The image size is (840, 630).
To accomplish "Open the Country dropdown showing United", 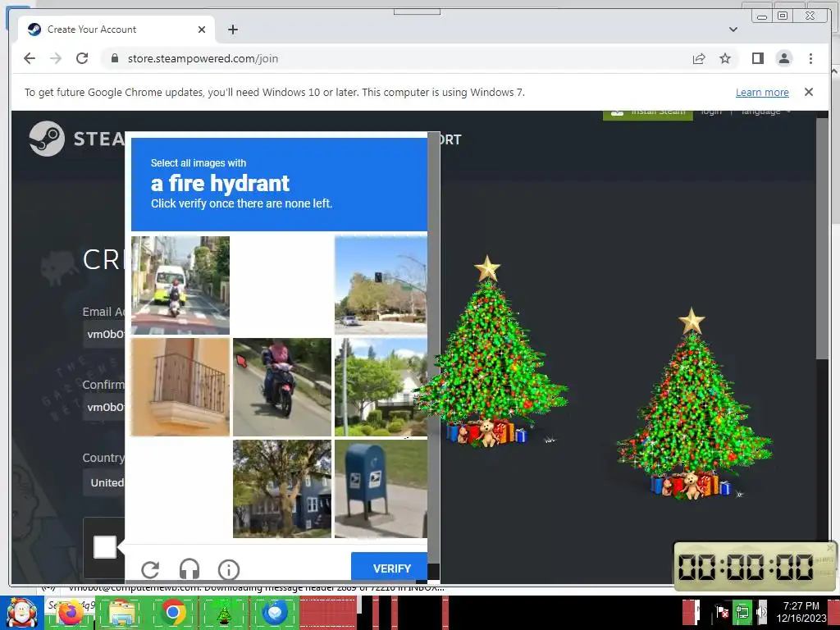I will point(104,482).
